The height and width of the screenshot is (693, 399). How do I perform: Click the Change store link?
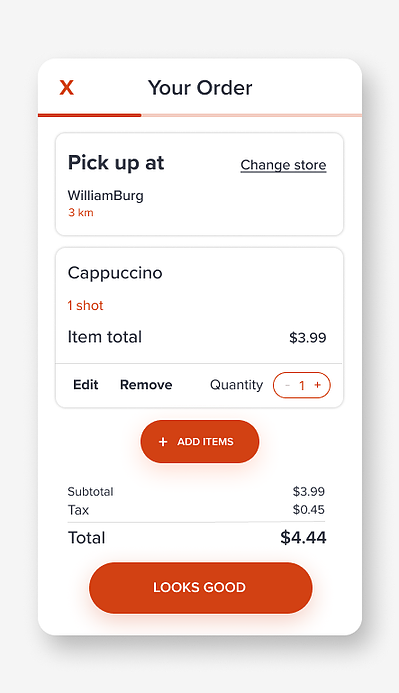pos(283,165)
